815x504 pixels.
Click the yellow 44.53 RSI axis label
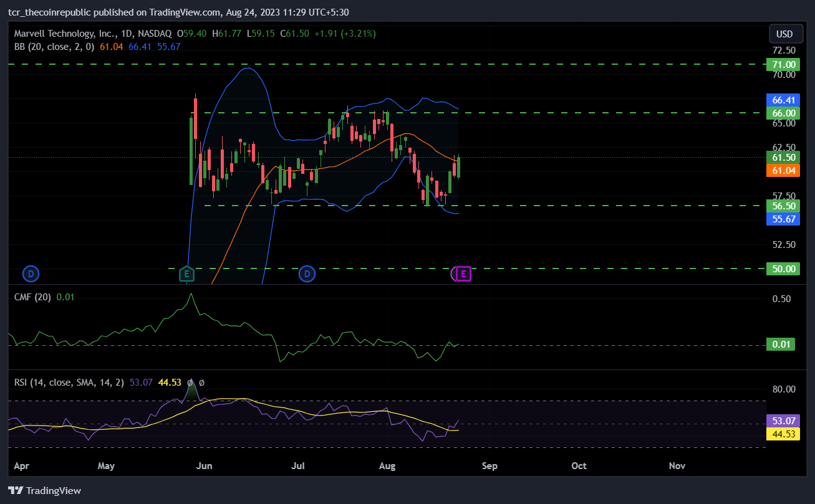click(x=783, y=434)
